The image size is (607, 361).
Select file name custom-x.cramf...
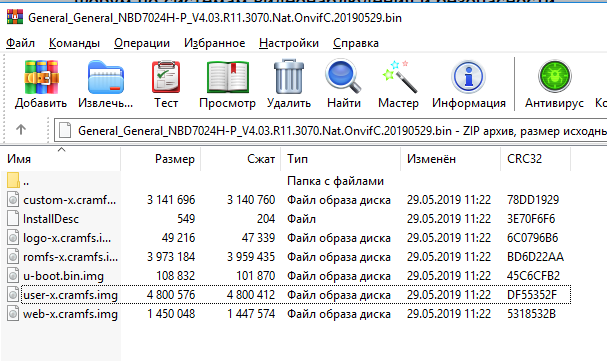coord(69,200)
